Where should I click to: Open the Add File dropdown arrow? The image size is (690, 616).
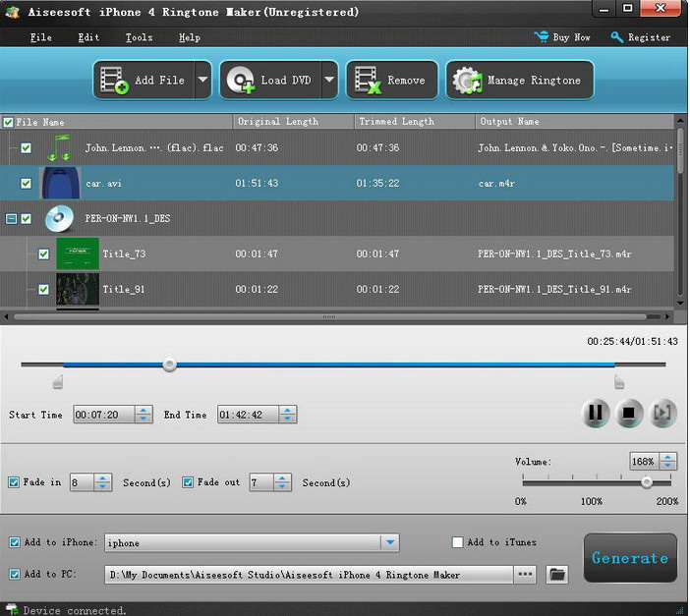click(202, 80)
